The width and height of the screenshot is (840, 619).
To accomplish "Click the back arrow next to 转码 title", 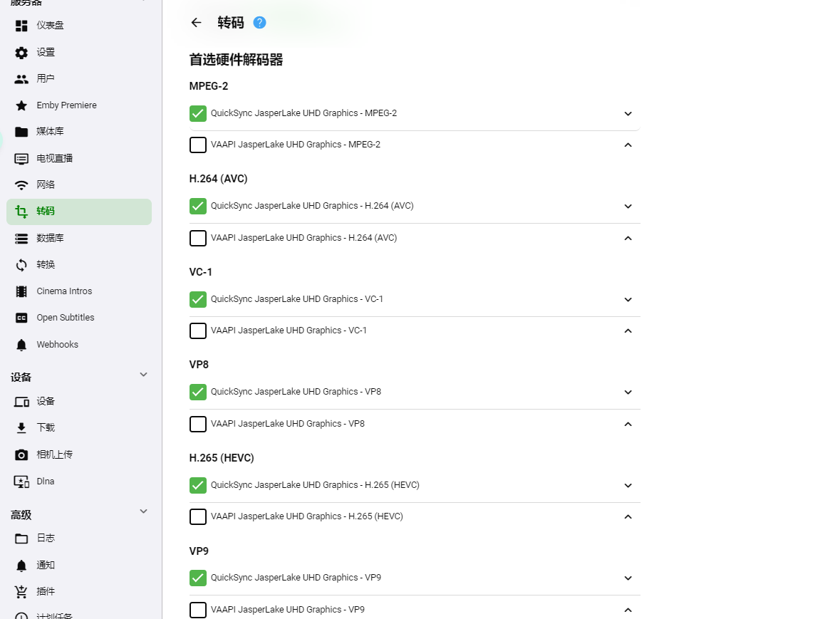I will click(197, 23).
